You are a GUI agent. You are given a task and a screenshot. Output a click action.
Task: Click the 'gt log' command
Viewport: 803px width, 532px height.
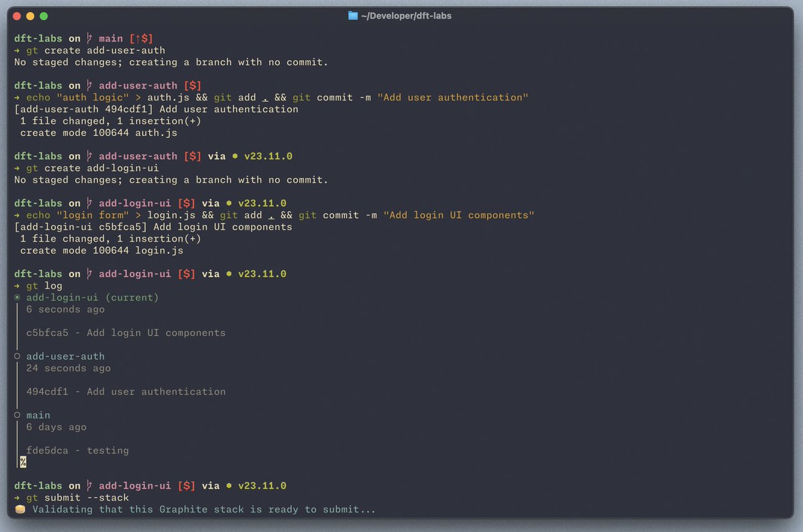(44, 286)
